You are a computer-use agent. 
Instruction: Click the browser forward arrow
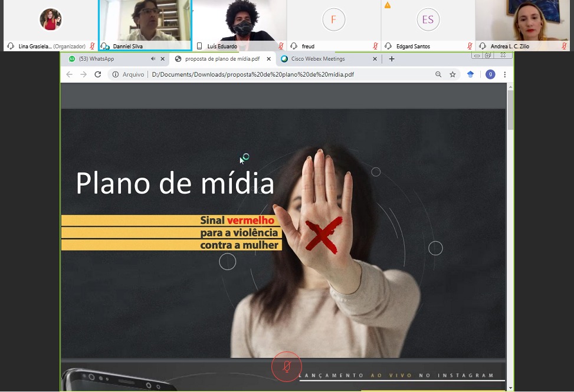84,74
